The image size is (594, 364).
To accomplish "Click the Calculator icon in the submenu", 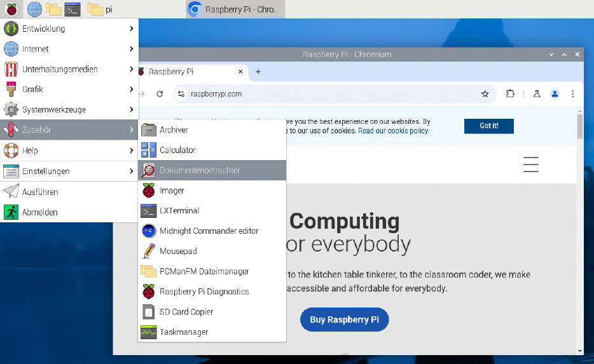I will click(149, 150).
